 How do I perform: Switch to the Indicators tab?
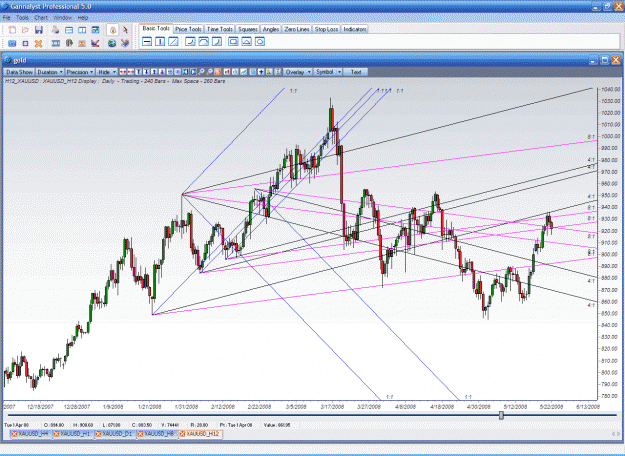click(x=354, y=29)
